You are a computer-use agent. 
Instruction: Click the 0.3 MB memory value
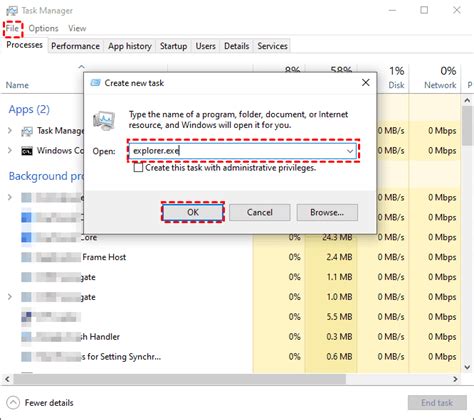(x=339, y=337)
